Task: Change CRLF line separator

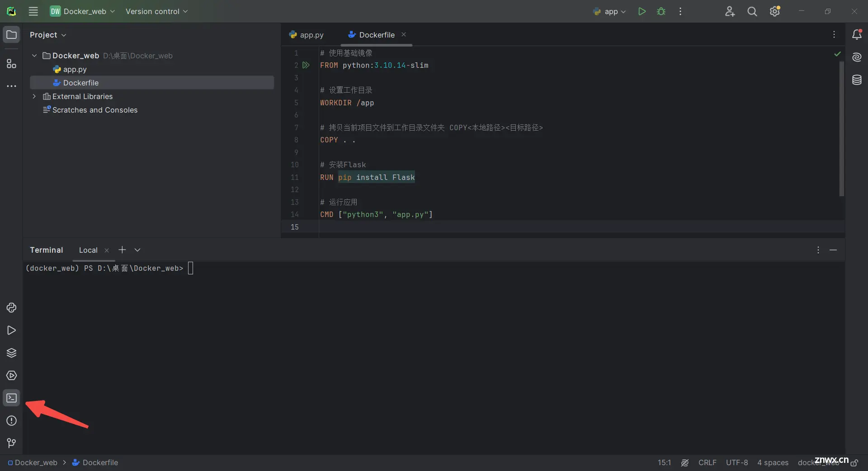Action: click(x=707, y=462)
